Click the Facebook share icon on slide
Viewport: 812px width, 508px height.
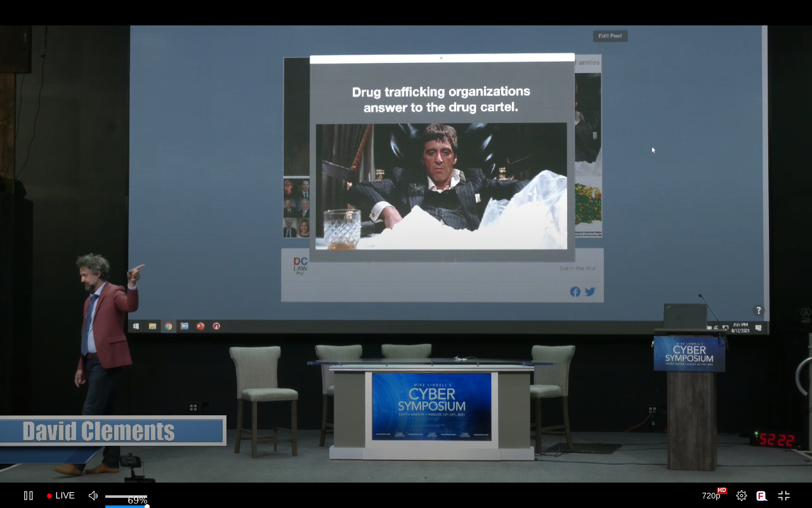point(575,292)
